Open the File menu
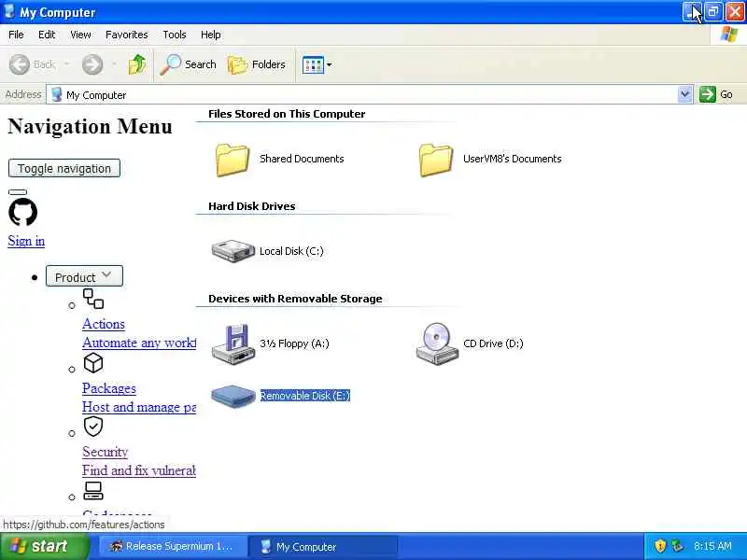The width and height of the screenshot is (747, 560). coord(16,35)
